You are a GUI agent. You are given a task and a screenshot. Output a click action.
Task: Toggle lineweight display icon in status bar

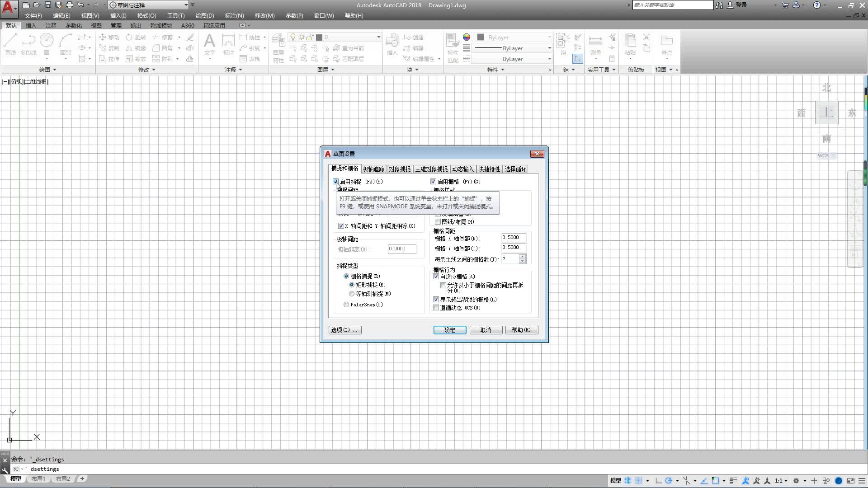(x=733, y=480)
